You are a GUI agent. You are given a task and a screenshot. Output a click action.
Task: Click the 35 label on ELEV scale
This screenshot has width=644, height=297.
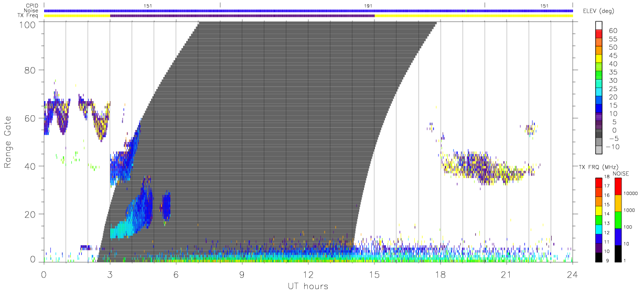tap(613, 72)
